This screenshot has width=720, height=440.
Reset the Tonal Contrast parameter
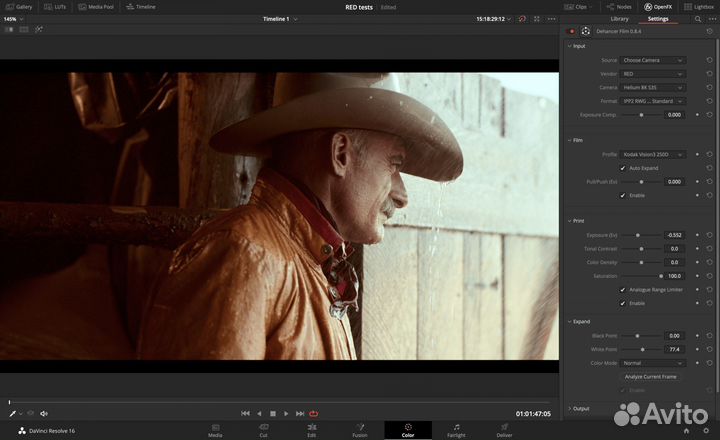[x=709, y=248]
